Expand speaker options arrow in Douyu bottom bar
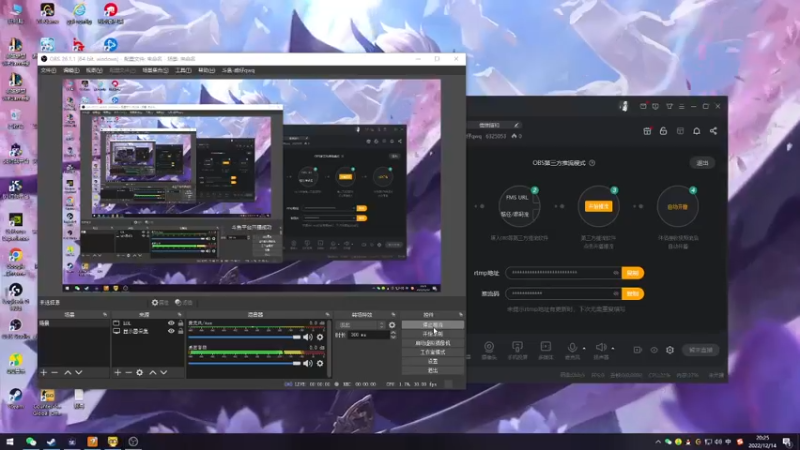This screenshot has height=450, width=800. pos(613,348)
